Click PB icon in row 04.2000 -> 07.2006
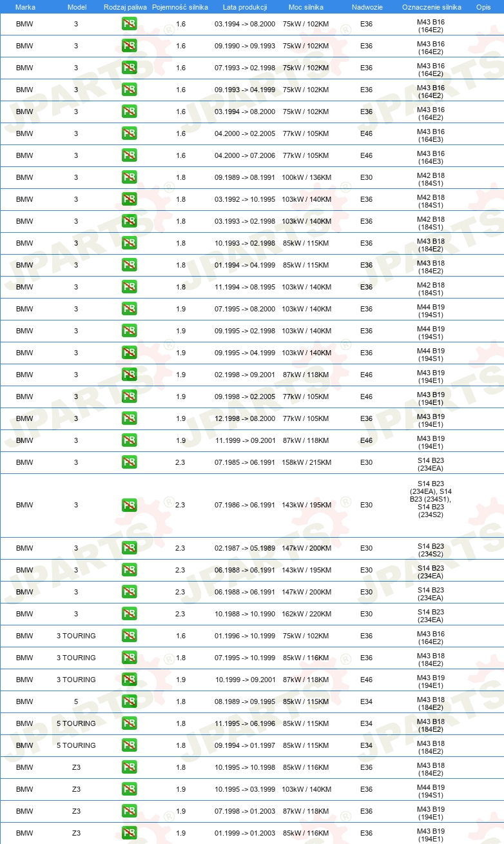The image size is (504, 844). 129,155
